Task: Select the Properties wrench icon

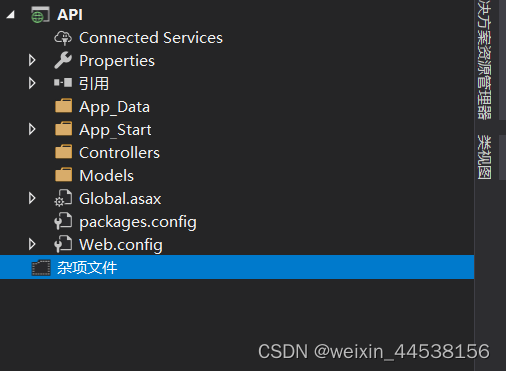Action: [x=63, y=60]
